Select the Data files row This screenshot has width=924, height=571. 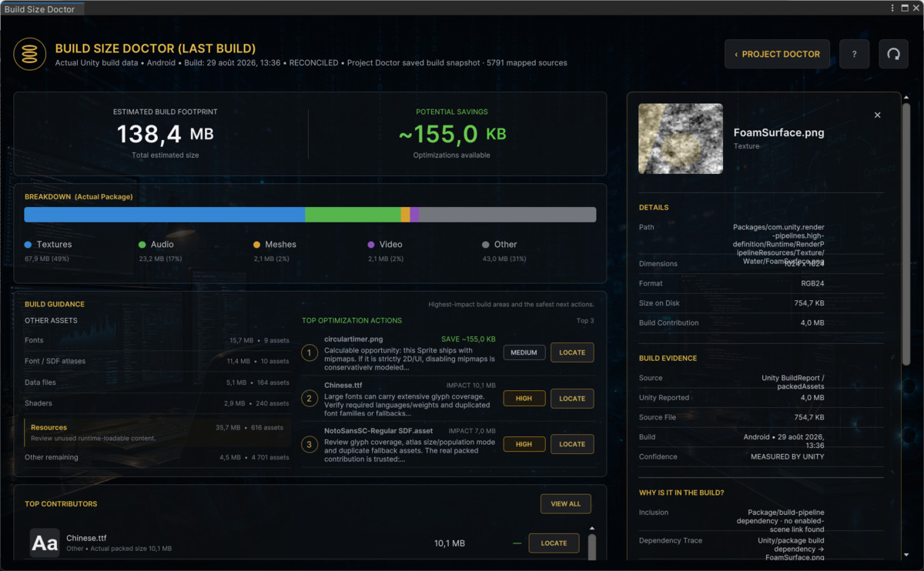157,382
